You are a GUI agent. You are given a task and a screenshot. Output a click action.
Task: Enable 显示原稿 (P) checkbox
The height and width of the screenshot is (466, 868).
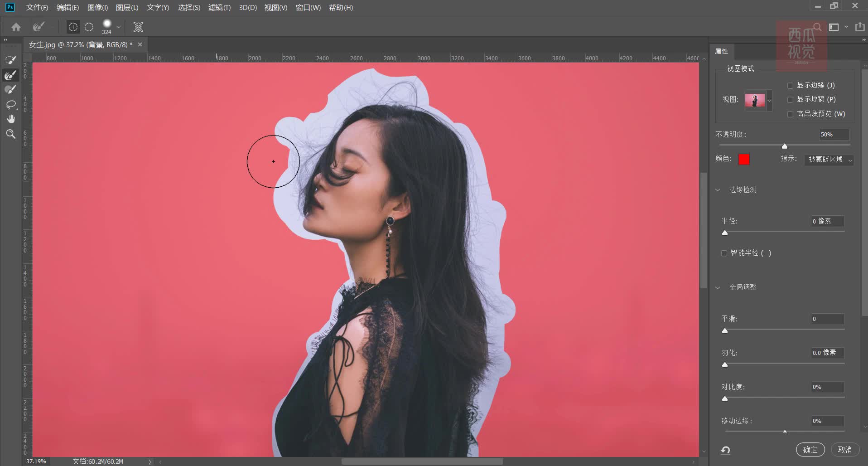[x=790, y=100]
